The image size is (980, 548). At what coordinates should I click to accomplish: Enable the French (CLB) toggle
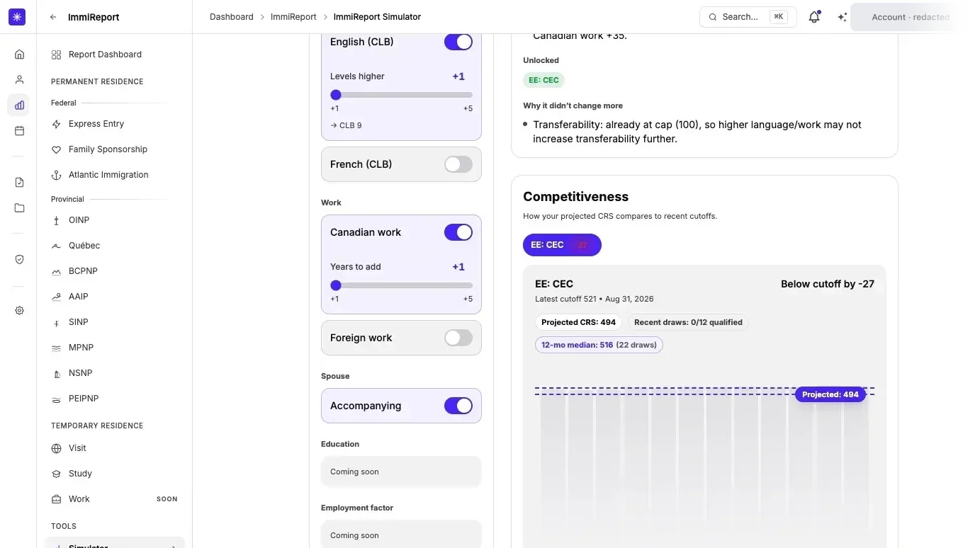pyautogui.click(x=458, y=164)
